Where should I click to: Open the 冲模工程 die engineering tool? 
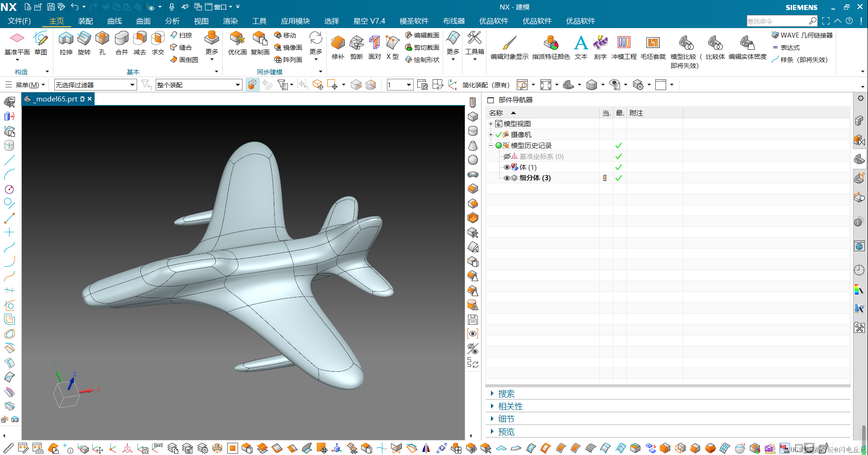(624, 48)
